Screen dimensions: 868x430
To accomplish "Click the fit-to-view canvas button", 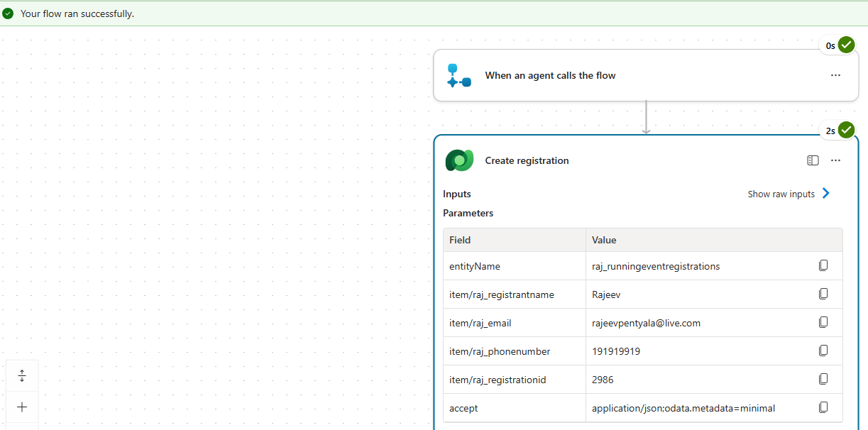I will click(22, 375).
